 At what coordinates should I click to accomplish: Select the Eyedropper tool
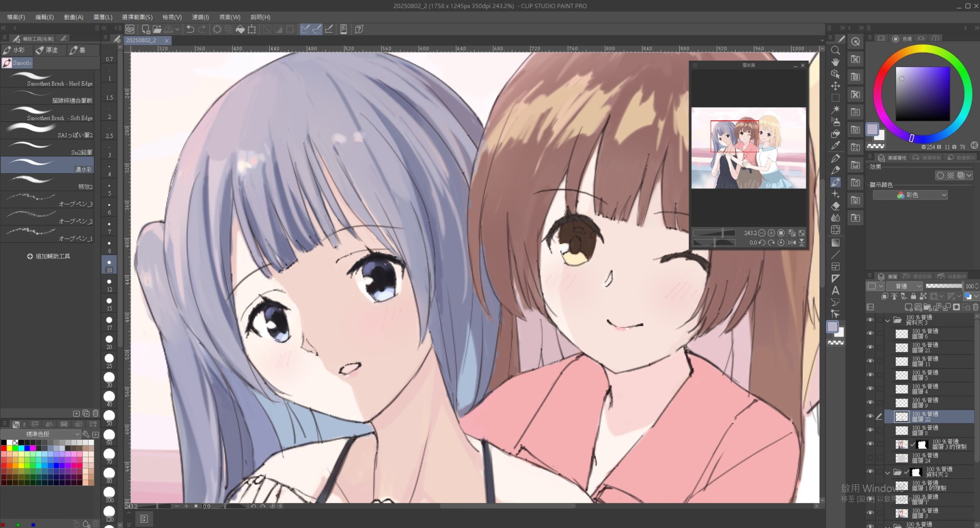835,146
